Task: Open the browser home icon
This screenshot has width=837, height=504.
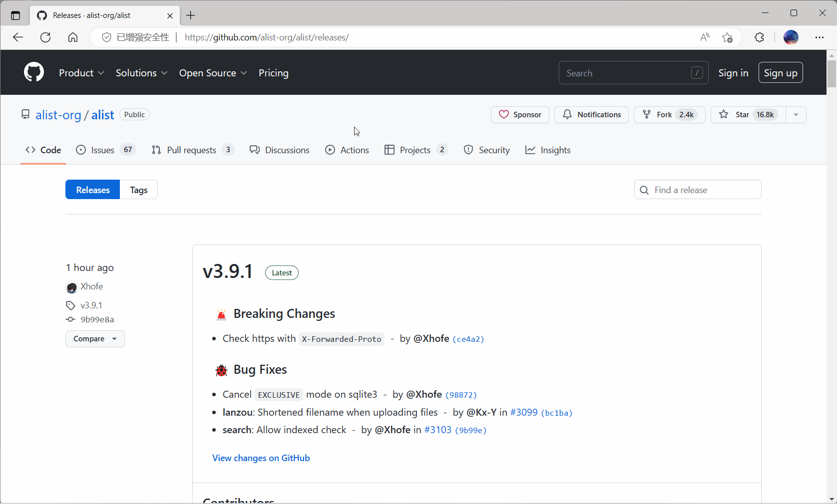Action: [73, 37]
